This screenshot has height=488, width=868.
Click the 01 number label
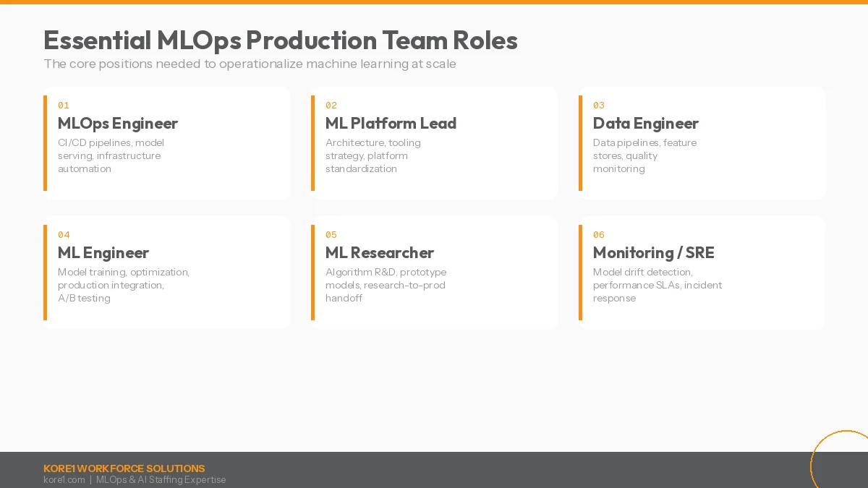coord(64,105)
